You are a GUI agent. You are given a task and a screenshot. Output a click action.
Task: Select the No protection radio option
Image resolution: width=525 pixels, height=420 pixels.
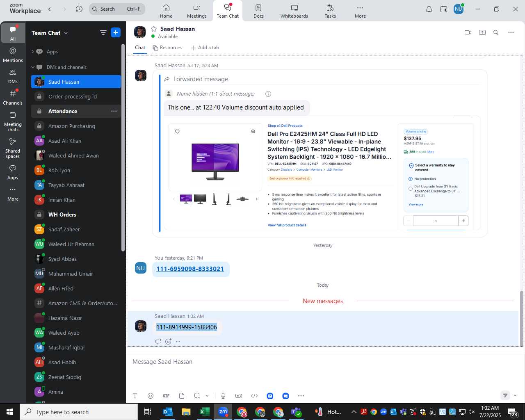(x=411, y=179)
